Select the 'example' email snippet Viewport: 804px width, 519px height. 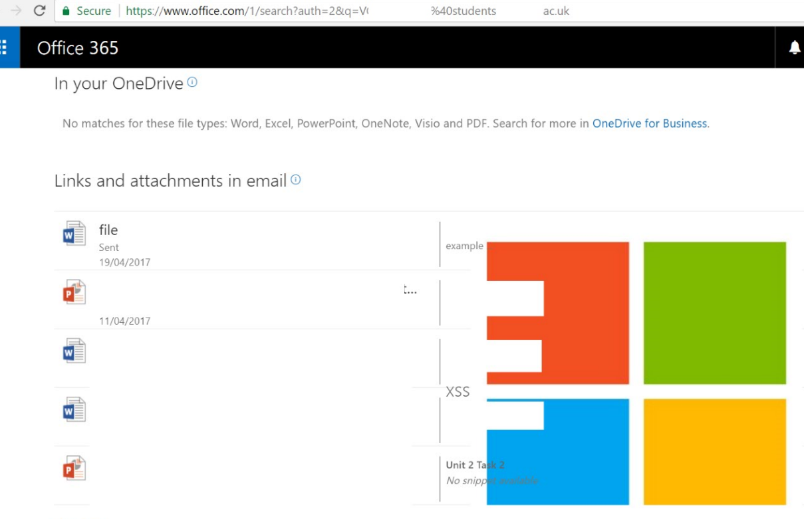click(x=464, y=246)
